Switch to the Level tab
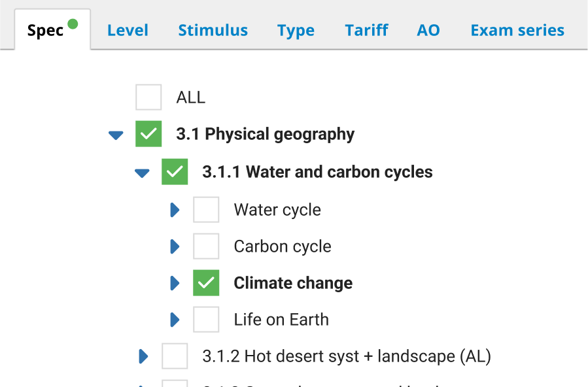 pyautogui.click(x=128, y=30)
